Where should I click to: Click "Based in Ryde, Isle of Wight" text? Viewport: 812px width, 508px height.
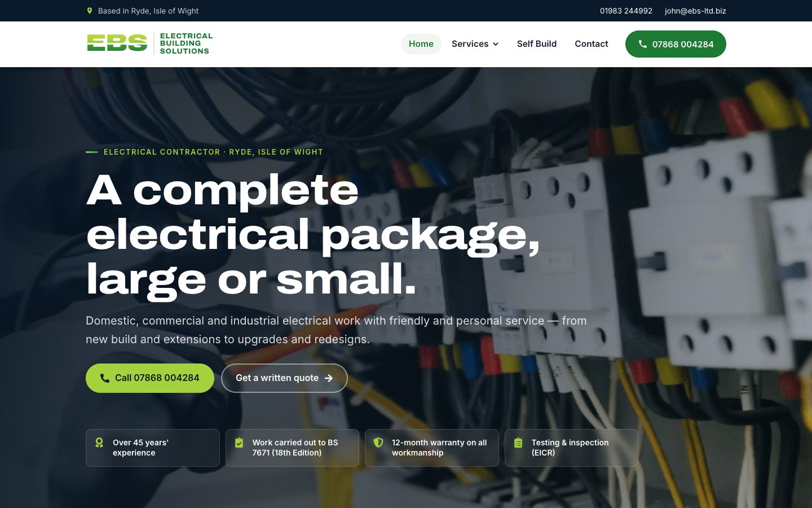point(148,11)
